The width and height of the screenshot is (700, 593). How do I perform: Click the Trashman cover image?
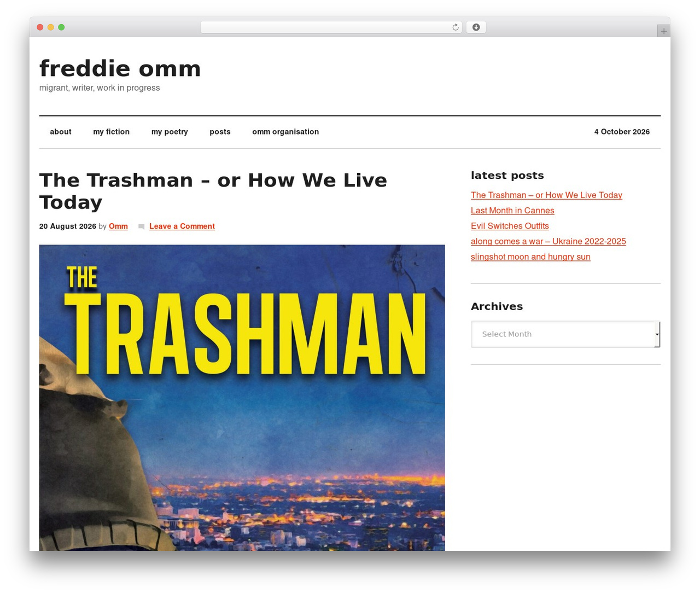point(242,398)
